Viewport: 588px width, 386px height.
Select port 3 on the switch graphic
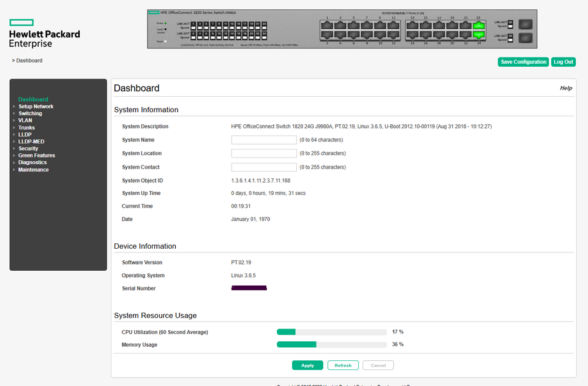click(340, 26)
